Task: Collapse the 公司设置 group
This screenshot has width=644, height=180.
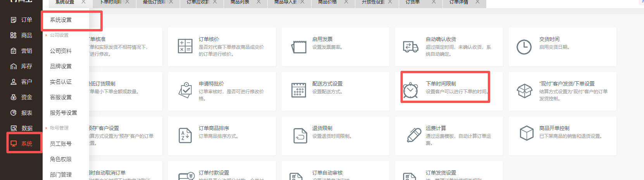Action: [57, 35]
